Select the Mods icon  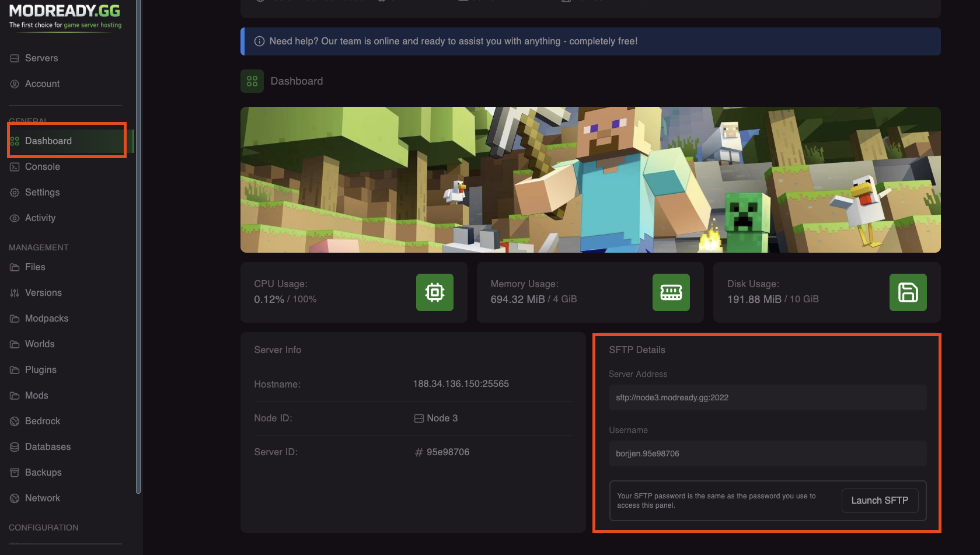(14, 395)
